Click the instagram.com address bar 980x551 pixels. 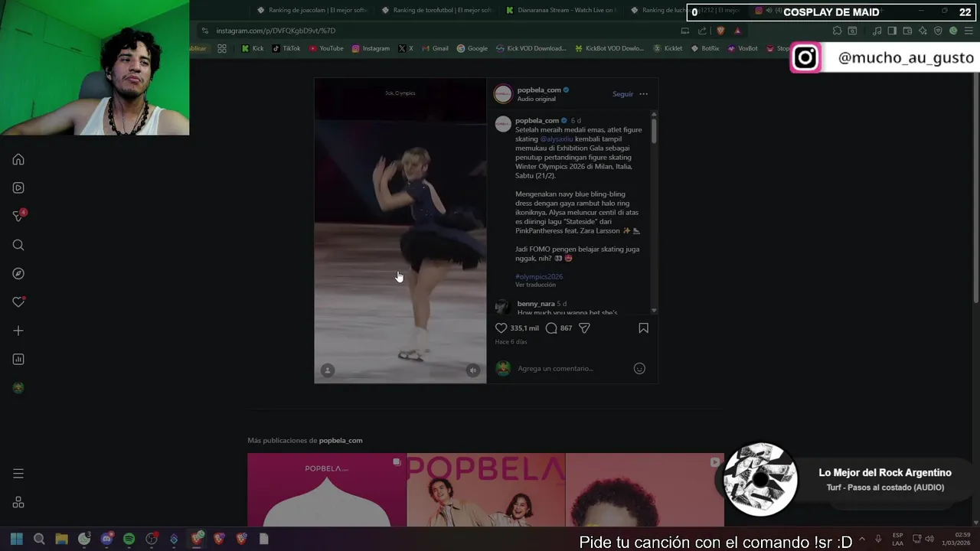(x=436, y=31)
